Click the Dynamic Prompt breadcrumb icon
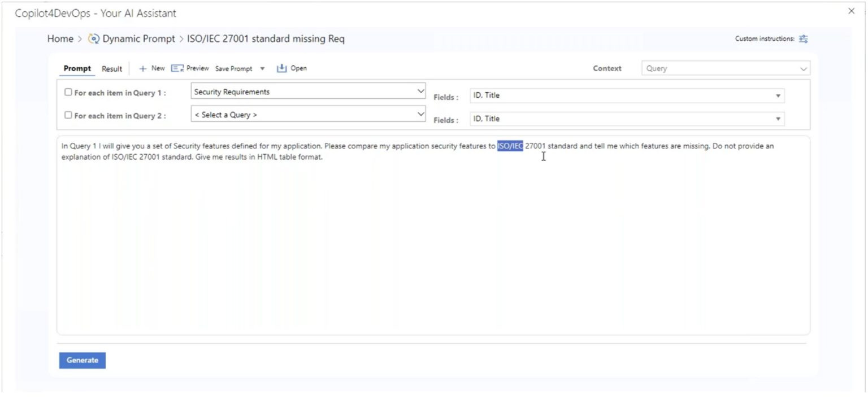 coord(94,39)
